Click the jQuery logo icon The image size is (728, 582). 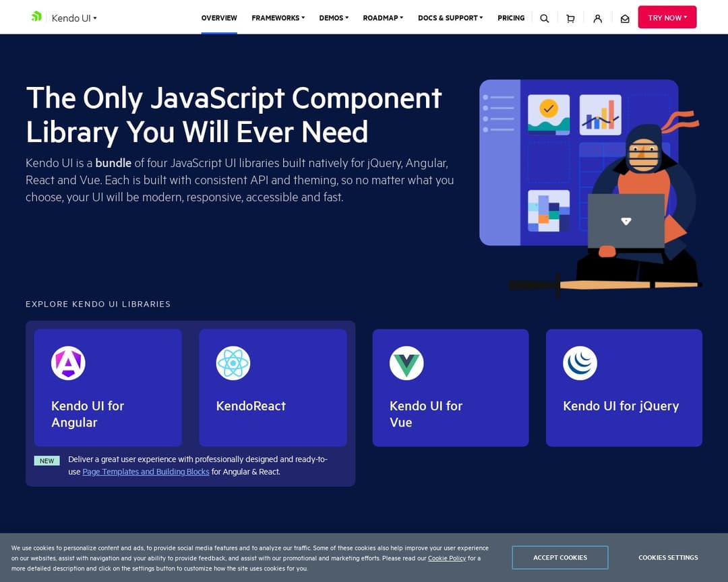coord(580,363)
